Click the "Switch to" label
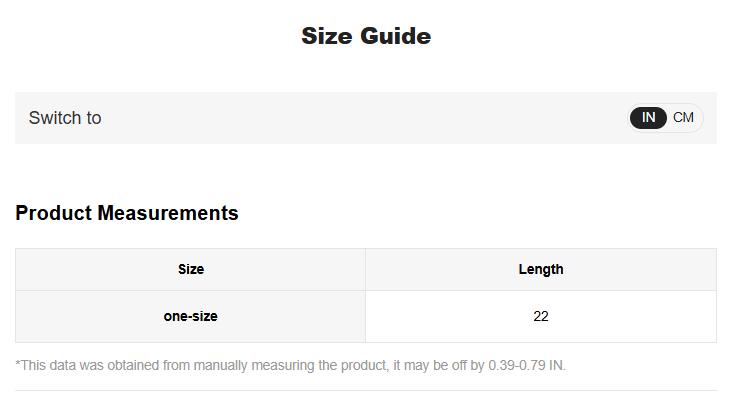 [x=65, y=118]
